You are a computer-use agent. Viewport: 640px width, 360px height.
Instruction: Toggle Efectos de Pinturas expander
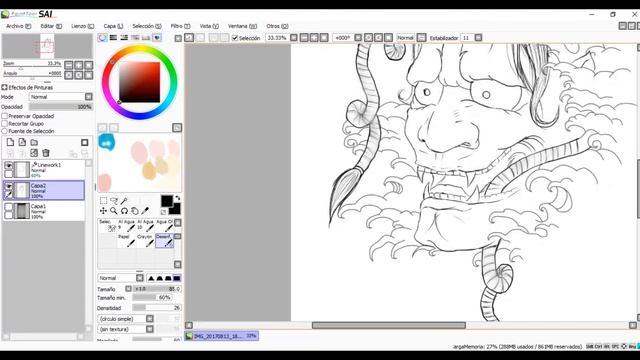click(x=4, y=87)
